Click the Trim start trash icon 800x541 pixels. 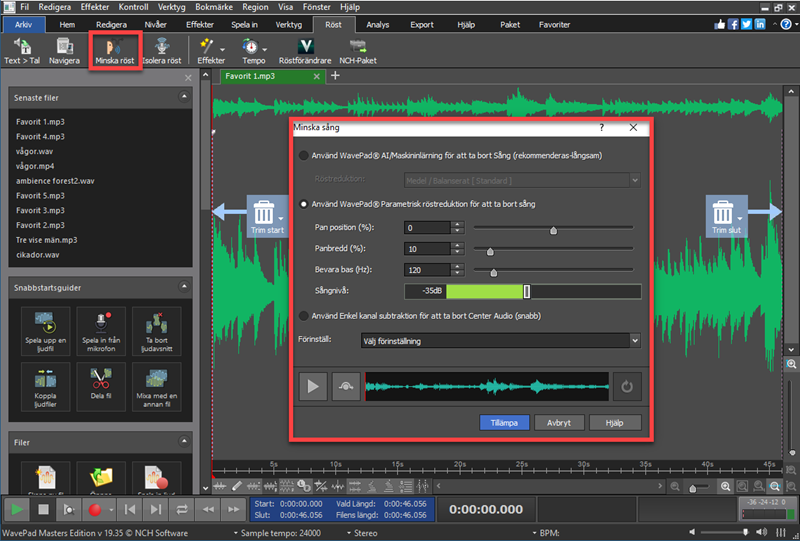tap(264, 212)
